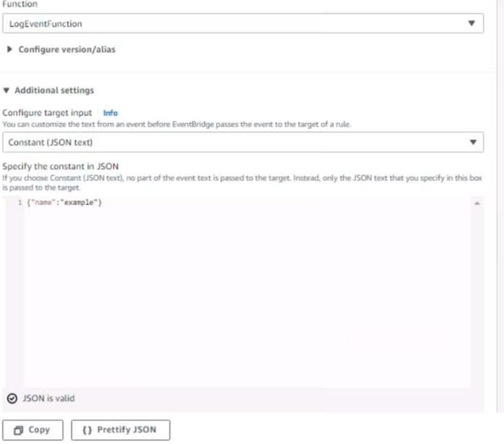Click the curly braces icon on Prettify JSON
Screen dimensions: 504x444
[87, 430]
